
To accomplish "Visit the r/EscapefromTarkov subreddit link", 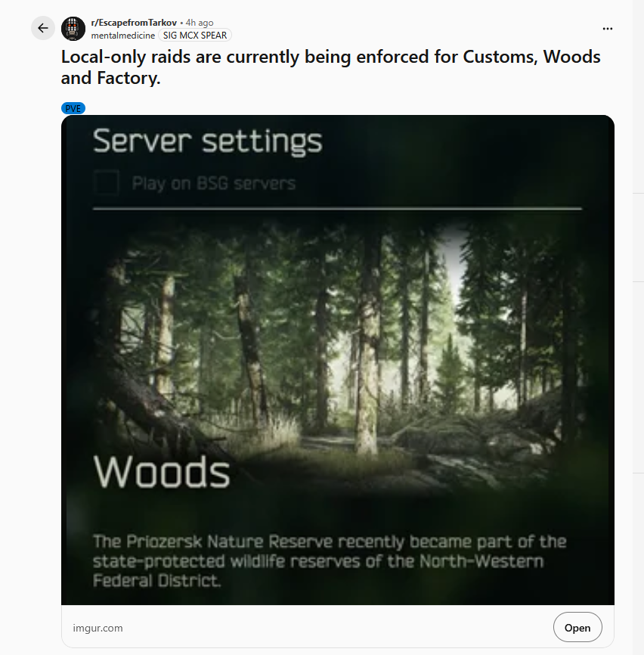I will coord(134,23).
